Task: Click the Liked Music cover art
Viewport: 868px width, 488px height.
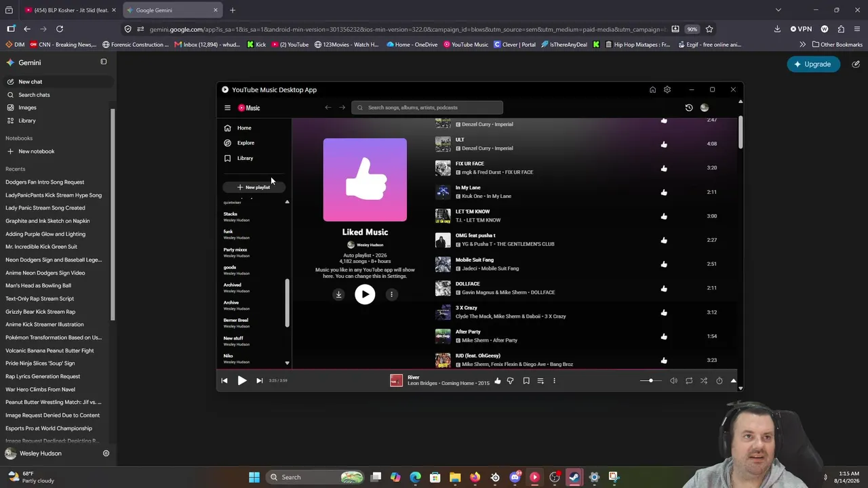Action: [365, 180]
